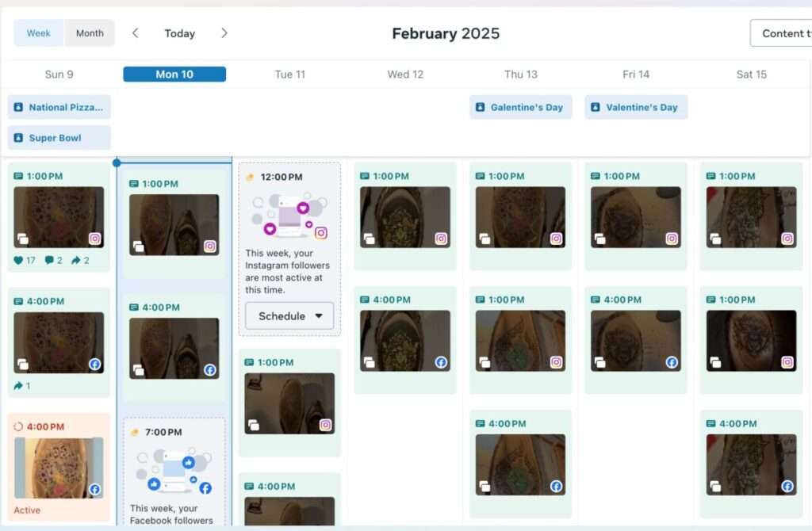Click Facebook icon on Sunday 4:00 PM post

[95, 365]
